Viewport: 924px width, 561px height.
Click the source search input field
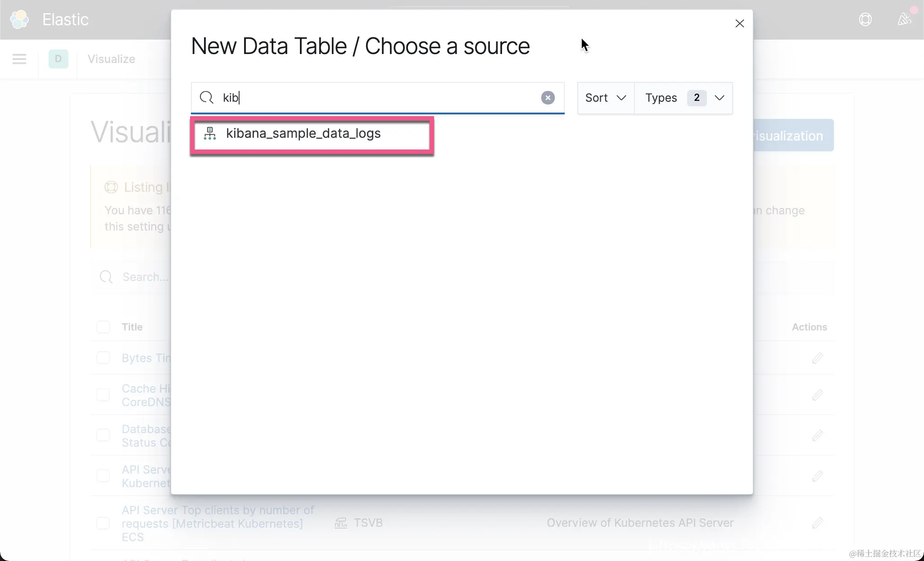(x=378, y=98)
